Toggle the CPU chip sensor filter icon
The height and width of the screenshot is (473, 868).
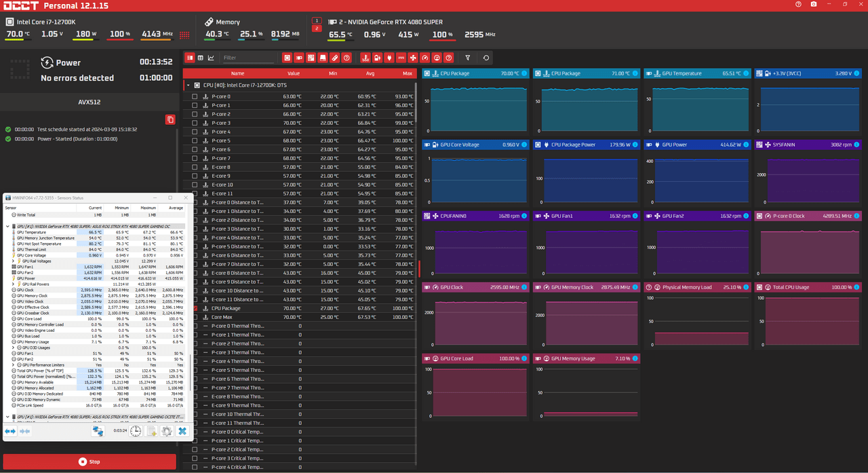288,58
